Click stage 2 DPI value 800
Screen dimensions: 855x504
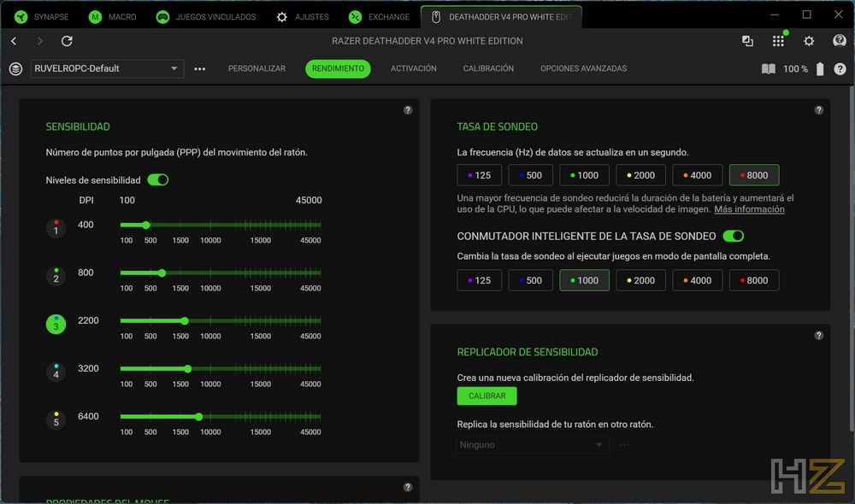coord(85,273)
